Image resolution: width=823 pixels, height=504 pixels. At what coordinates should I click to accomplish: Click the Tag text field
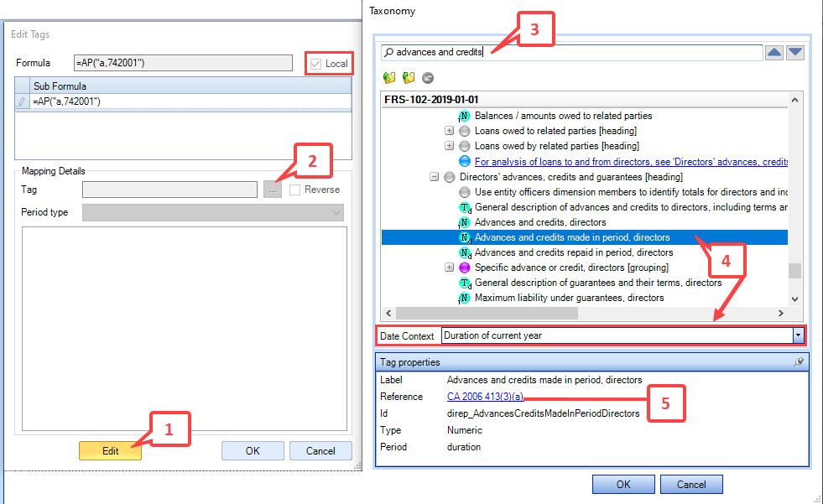169,190
